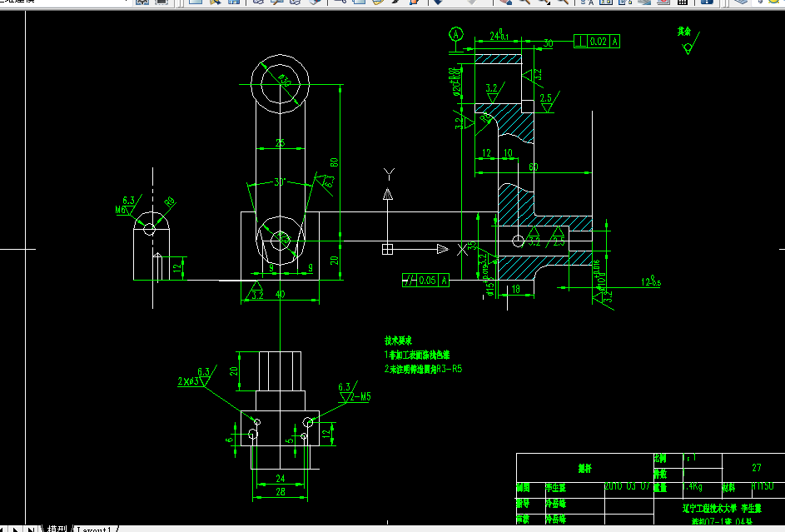
Task: Select the 80 vertical dimension
Action: (x=335, y=162)
